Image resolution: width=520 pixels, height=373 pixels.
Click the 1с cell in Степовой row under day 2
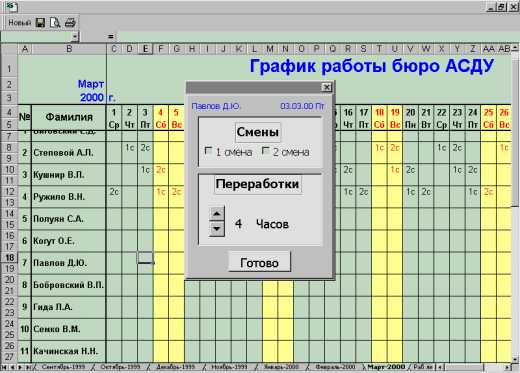pyautogui.click(x=130, y=148)
